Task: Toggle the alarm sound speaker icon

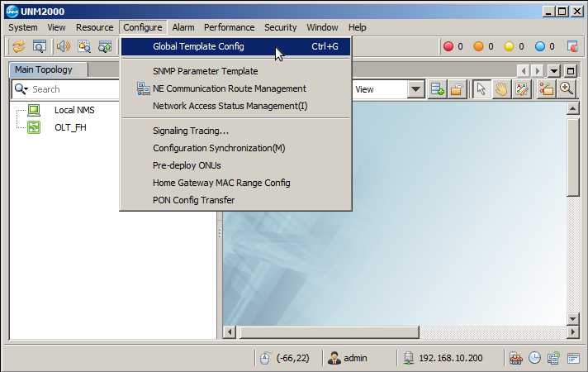Action: [x=64, y=46]
